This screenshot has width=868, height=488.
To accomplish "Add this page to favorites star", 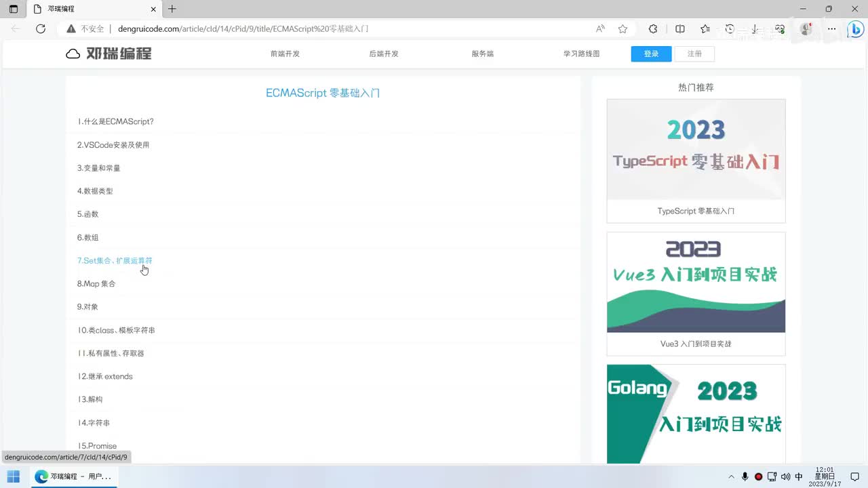I will click(623, 29).
